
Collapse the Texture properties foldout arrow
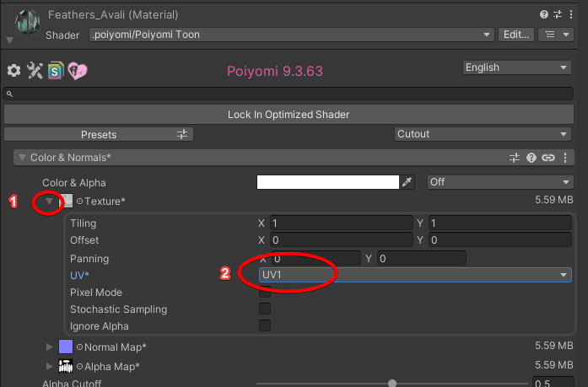50,202
